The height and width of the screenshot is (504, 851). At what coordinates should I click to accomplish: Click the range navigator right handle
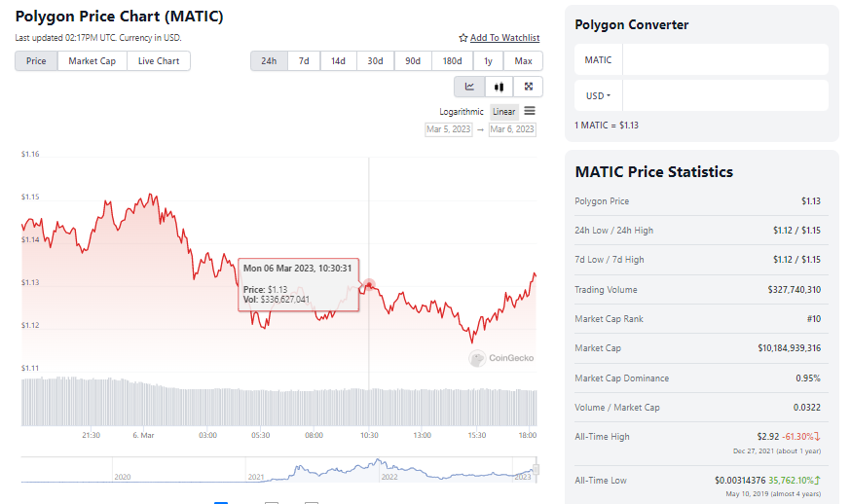[x=536, y=470]
